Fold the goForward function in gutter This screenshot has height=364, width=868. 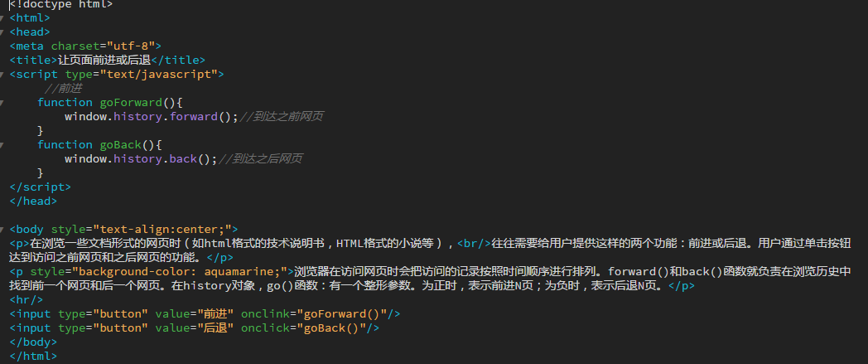[x=2, y=102]
